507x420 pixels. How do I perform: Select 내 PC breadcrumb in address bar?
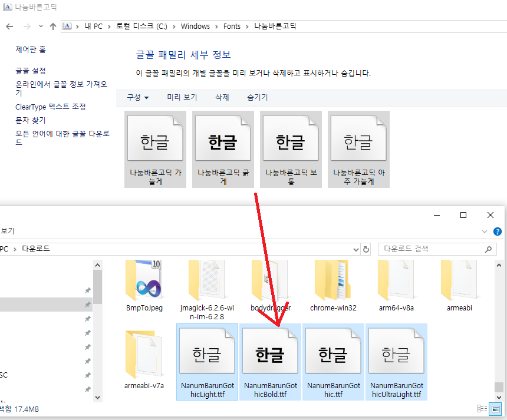94,26
